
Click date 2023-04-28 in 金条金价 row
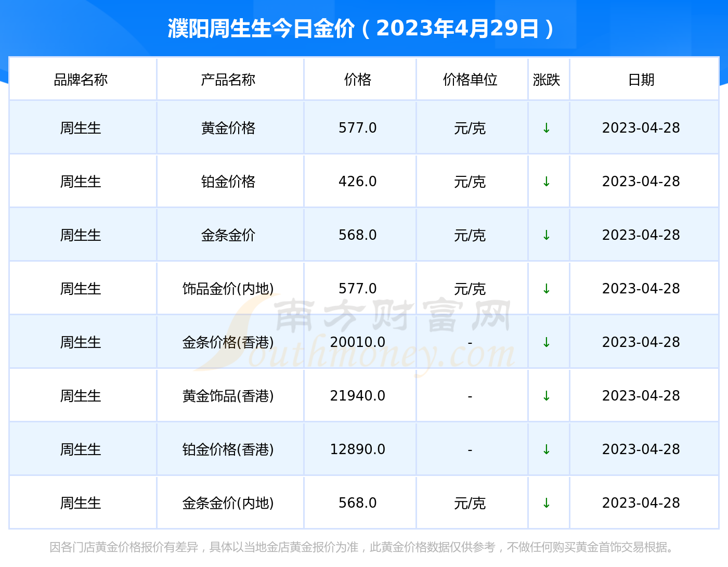coord(641,235)
